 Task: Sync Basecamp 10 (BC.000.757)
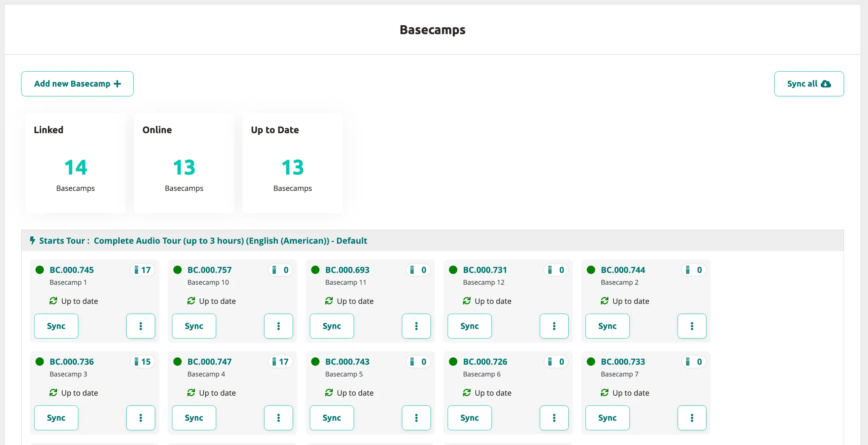click(x=194, y=326)
